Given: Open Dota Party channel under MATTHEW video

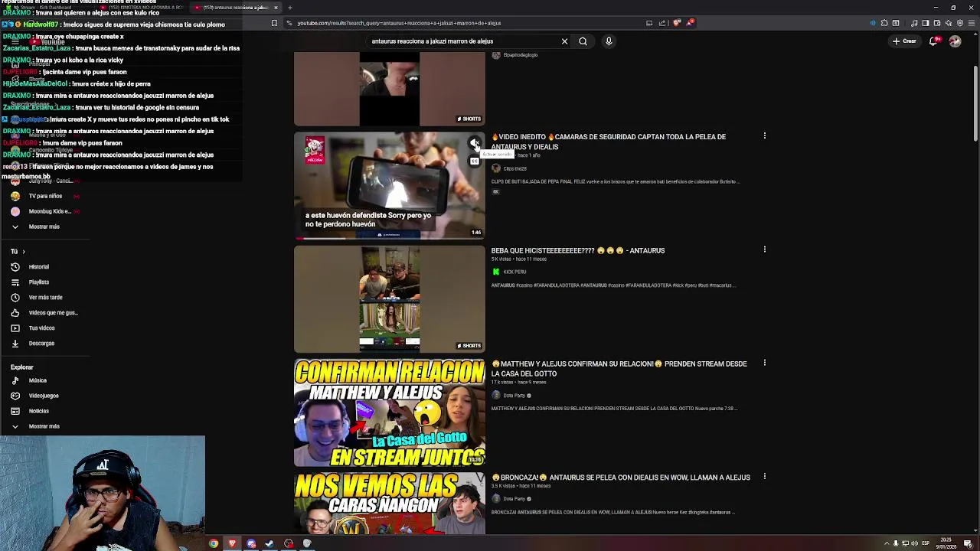Looking at the screenshot, I should (x=514, y=396).
